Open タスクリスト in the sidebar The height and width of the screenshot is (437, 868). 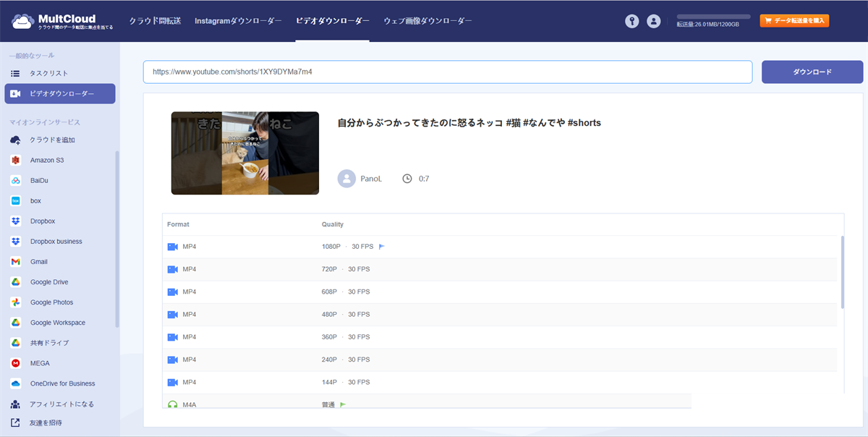pos(48,73)
